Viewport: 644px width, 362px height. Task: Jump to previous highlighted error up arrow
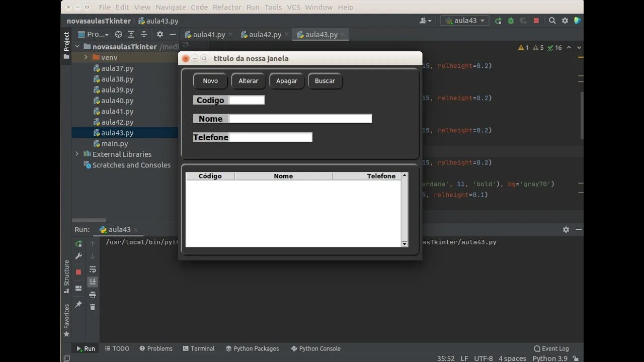point(569,48)
